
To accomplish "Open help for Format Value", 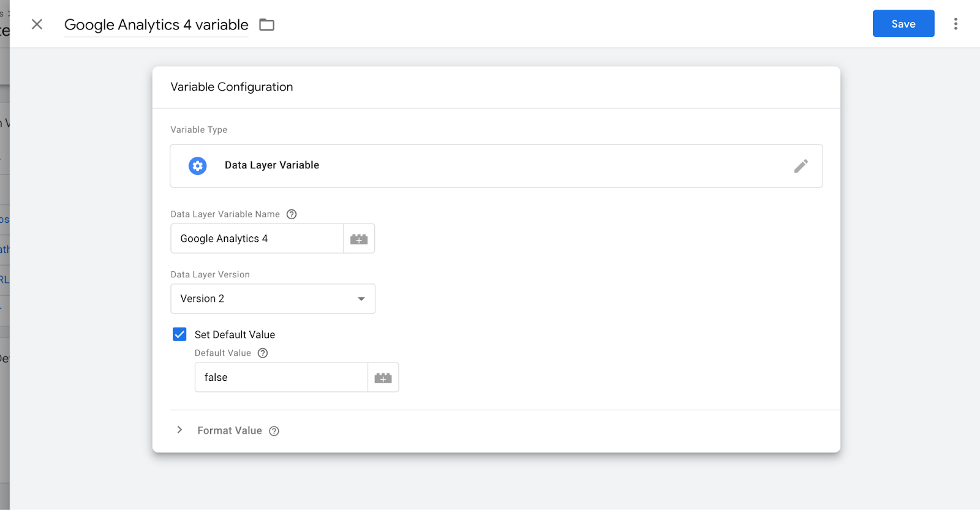I will [274, 431].
